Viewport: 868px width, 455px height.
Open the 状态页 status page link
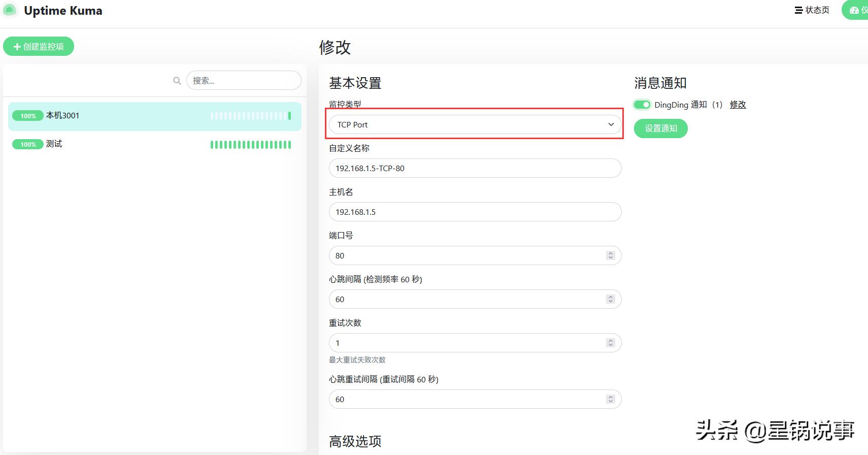pos(812,10)
